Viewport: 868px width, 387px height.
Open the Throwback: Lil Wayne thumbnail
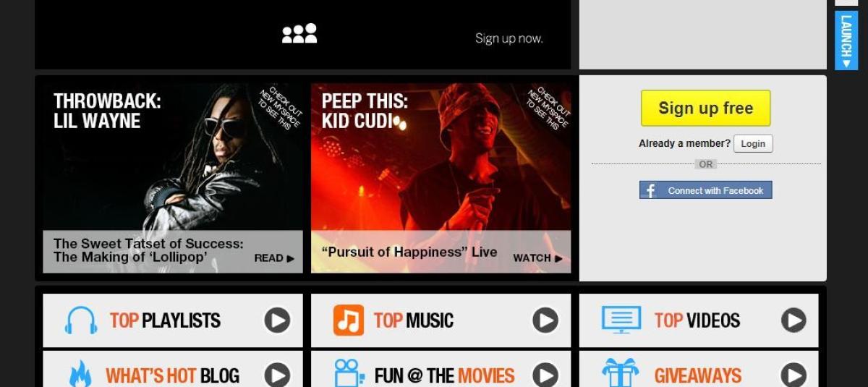173,178
